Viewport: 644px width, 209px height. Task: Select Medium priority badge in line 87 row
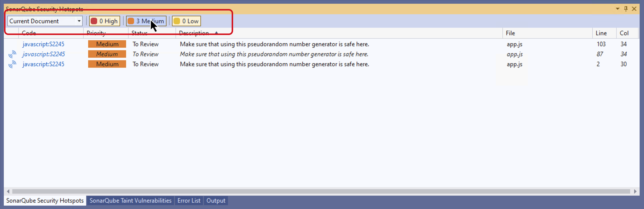coord(107,54)
